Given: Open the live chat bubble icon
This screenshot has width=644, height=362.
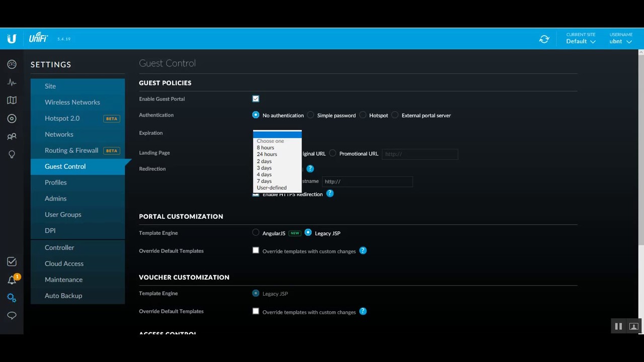Looking at the screenshot, I should (x=12, y=316).
